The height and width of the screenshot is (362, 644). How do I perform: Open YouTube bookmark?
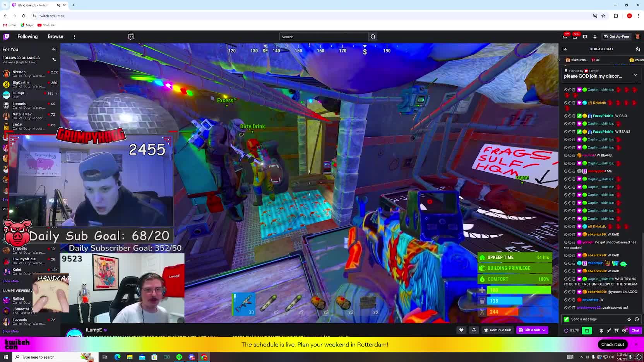(46, 25)
